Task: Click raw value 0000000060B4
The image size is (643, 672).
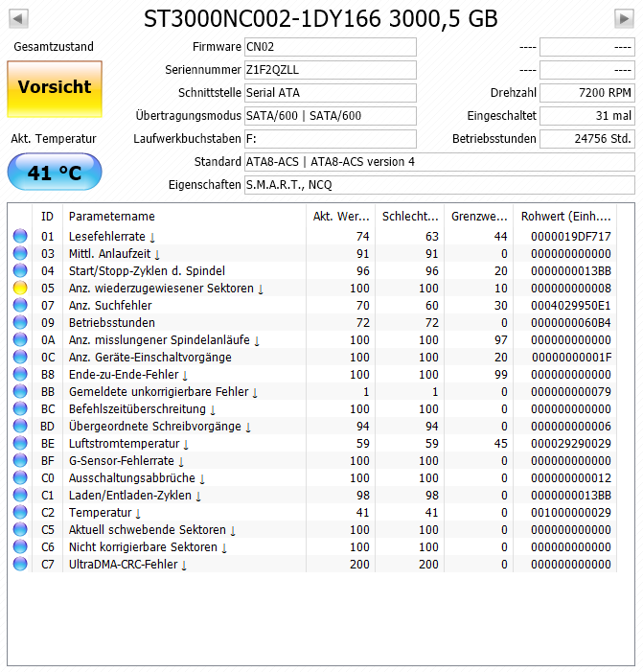Action: click(570, 322)
